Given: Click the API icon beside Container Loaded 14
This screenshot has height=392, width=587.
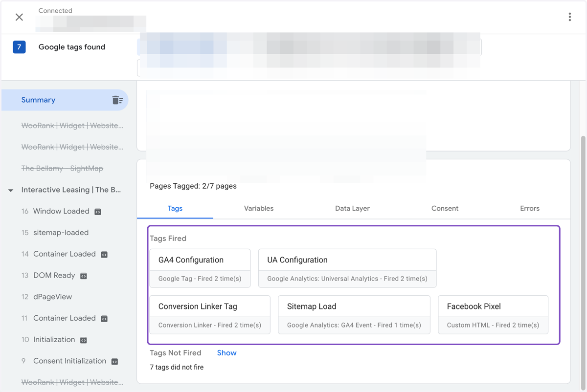Looking at the screenshot, I should click(x=104, y=254).
